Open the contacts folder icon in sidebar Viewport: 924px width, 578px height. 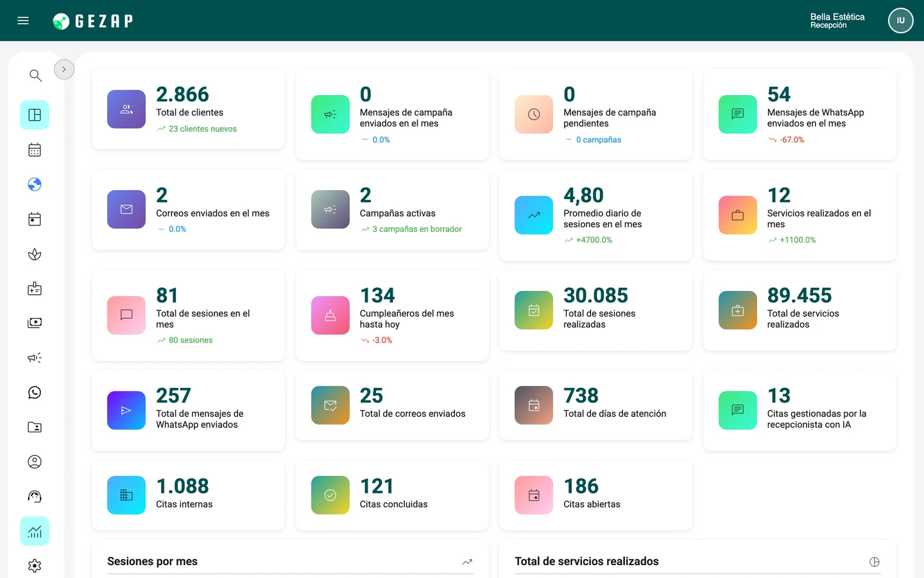coord(35,427)
